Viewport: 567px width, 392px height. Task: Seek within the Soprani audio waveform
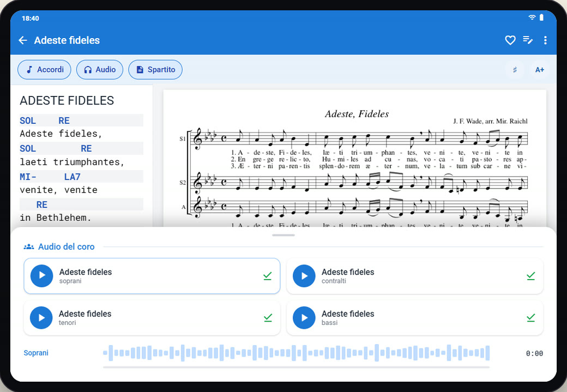click(296, 353)
